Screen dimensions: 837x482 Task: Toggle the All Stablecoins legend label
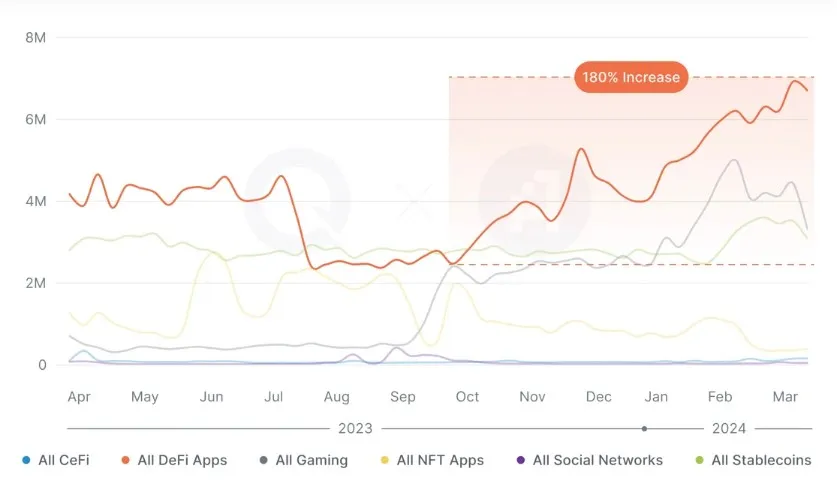(x=761, y=460)
